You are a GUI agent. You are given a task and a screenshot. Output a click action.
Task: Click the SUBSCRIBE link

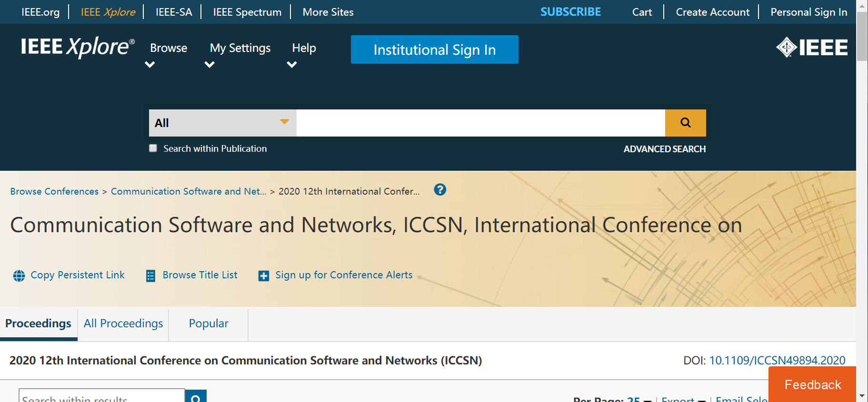570,12
